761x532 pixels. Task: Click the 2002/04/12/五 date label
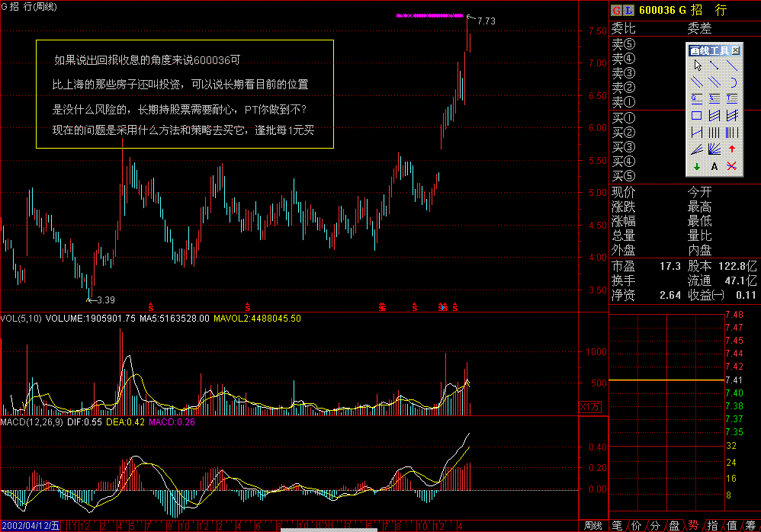[x=30, y=526]
